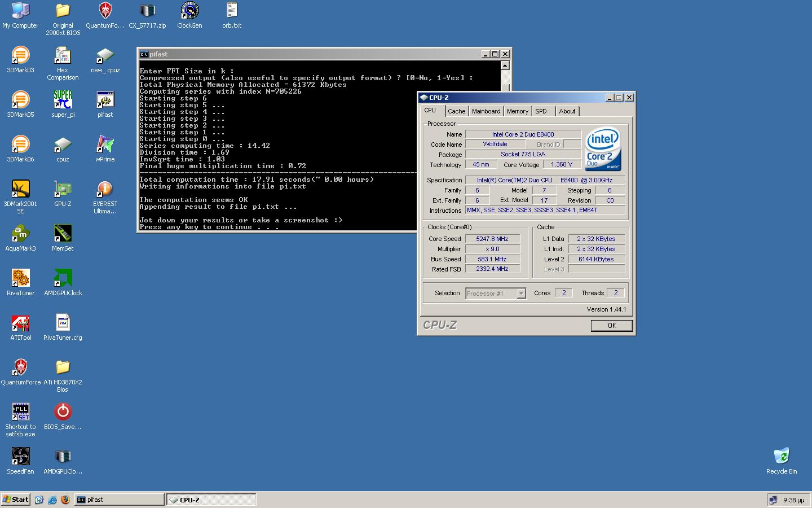
Task: Launch Firefox from quick launch bar
Action: 65,500
